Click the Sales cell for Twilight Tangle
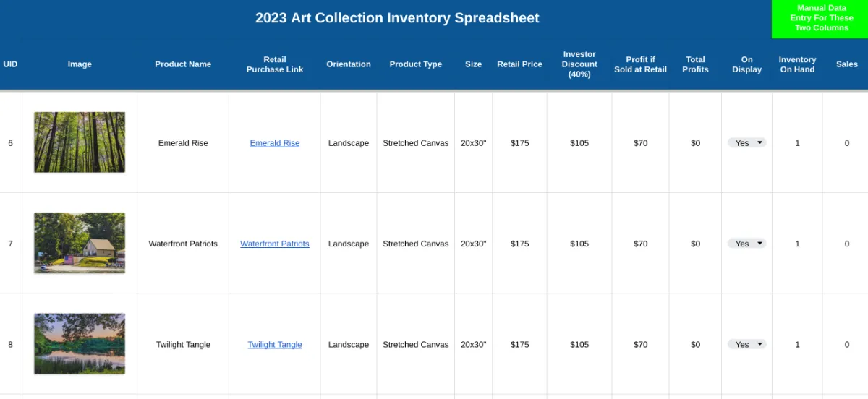 click(x=846, y=345)
